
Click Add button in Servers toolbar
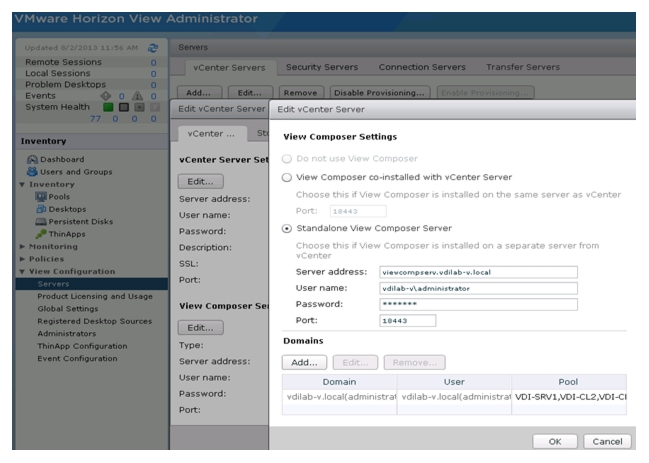199,93
